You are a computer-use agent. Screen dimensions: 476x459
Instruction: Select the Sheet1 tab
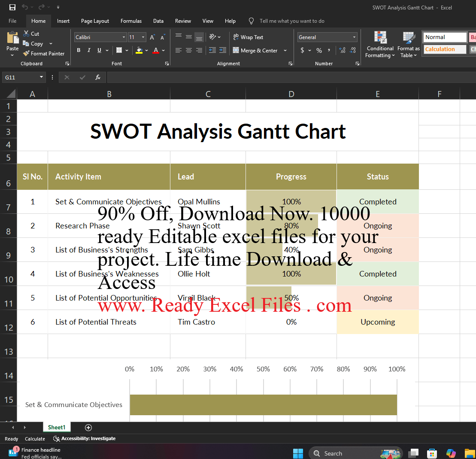57,427
